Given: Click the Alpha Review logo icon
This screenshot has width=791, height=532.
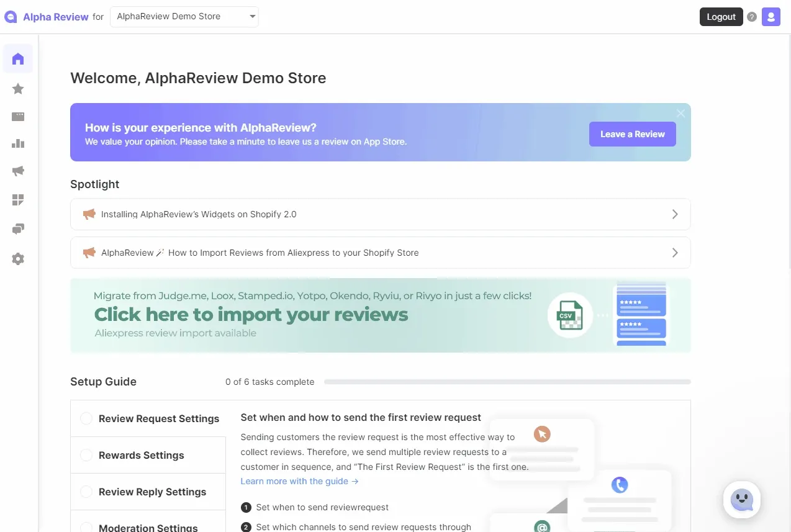Looking at the screenshot, I should click(x=11, y=17).
